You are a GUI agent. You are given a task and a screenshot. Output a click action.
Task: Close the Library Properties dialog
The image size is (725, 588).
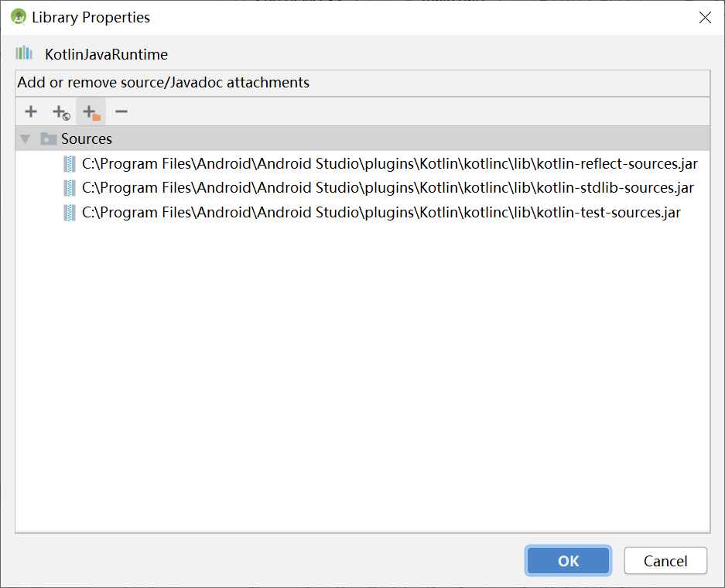705,17
